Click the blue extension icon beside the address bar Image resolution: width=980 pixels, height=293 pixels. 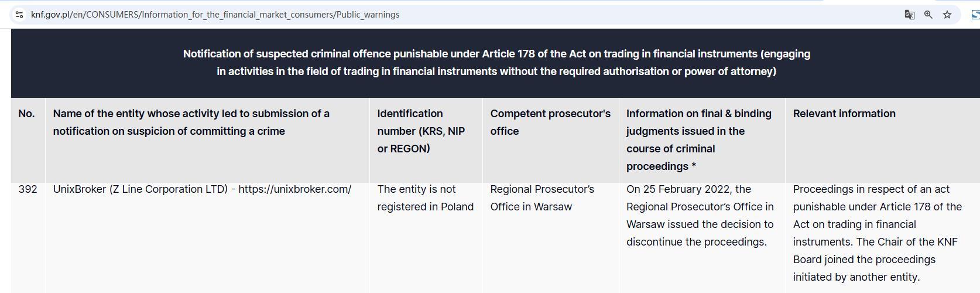point(975,15)
